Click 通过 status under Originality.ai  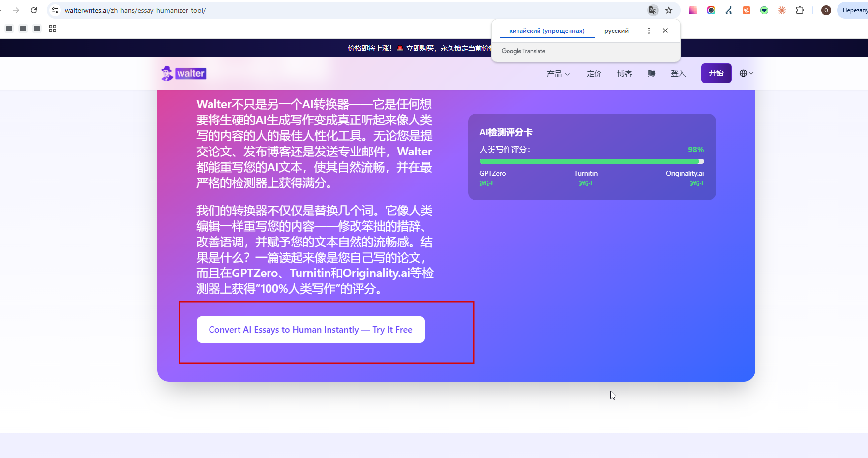pyautogui.click(x=697, y=183)
